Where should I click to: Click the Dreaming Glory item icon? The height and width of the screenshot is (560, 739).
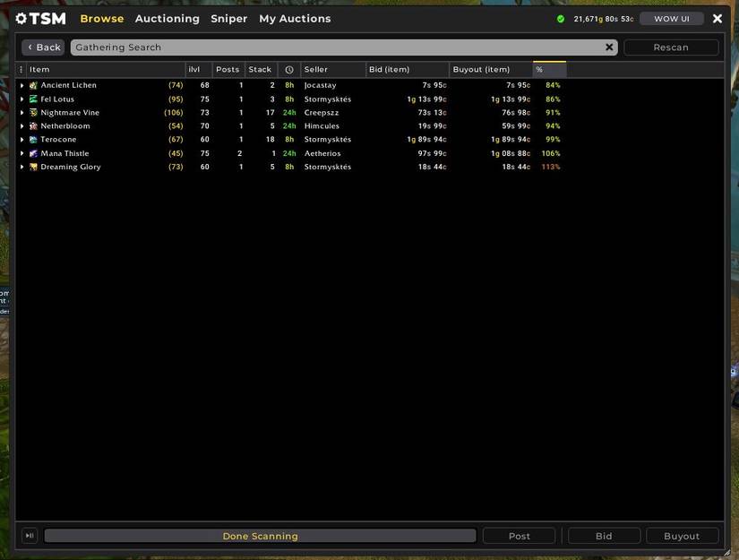tap(34, 165)
